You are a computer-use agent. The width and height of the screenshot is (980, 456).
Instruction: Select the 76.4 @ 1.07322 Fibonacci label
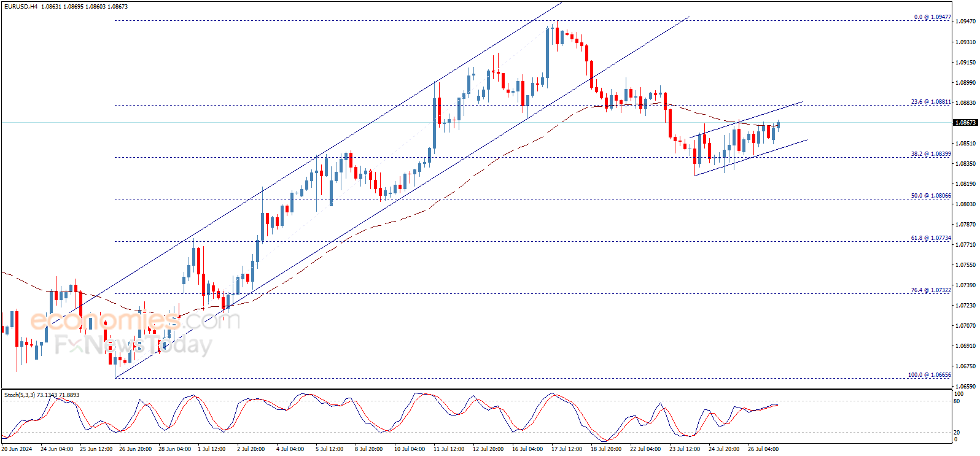click(931, 290)
